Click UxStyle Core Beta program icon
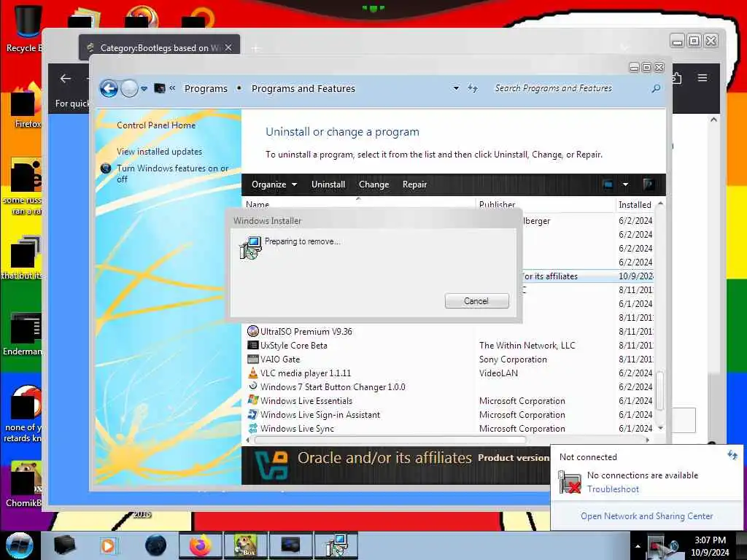The width and height of the screenshot is (747, 560). pos(253,345)
